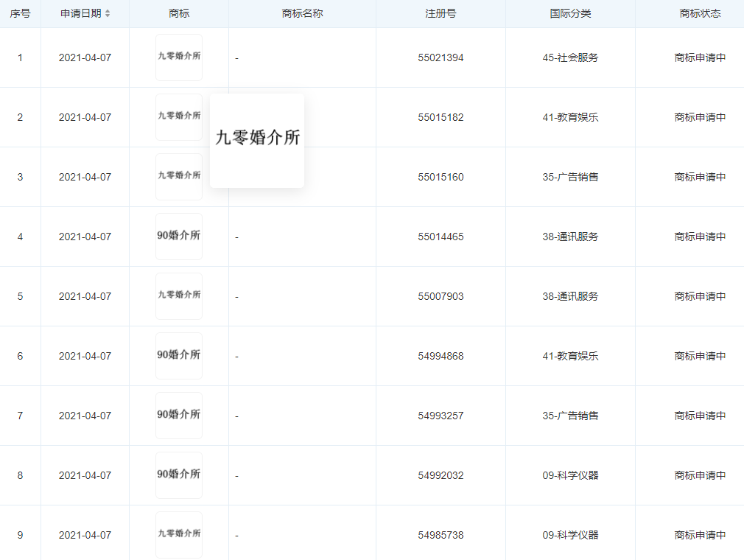The image size is (744, 560).
Task: Click 商标申请中 status in row 7
Action: pyautogui.click(x=700, y=416)
